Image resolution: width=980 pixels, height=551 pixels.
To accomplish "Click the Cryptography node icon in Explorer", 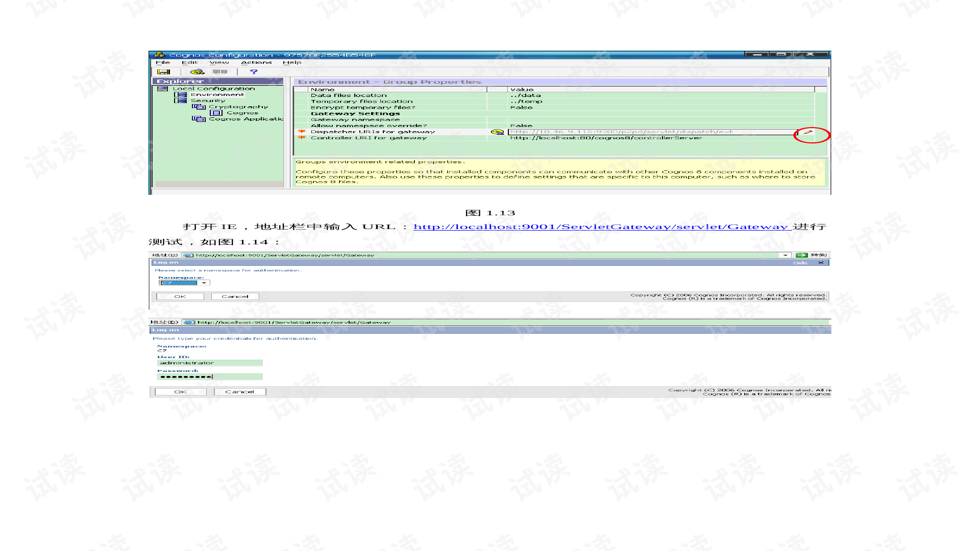I will point(199,107).
